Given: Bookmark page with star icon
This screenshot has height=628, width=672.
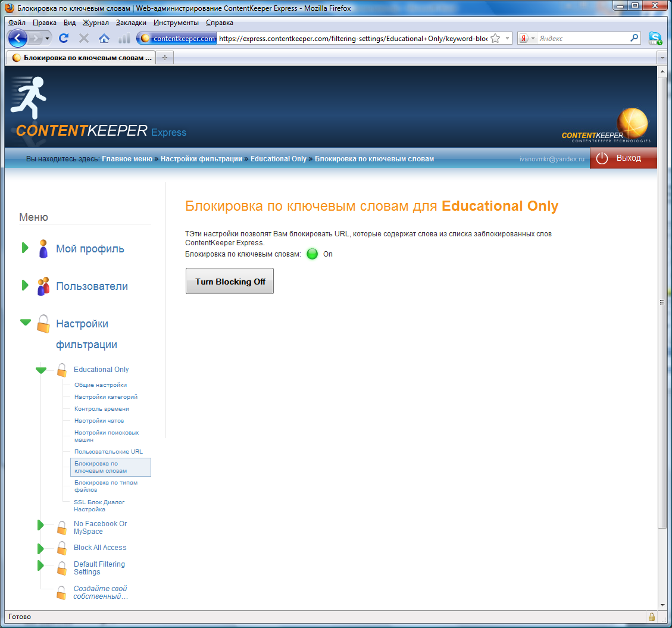Looking at the screenshot, I should pyautogui.click(x=495, y=39).
